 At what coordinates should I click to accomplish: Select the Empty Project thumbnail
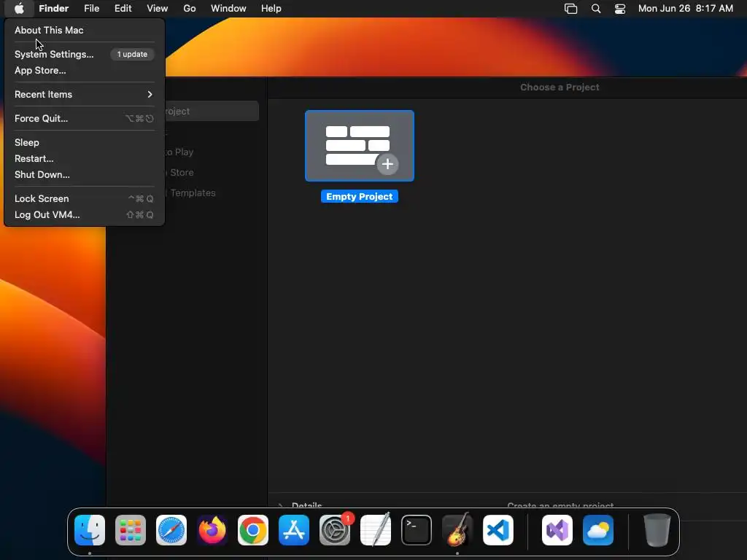point(359,146)
